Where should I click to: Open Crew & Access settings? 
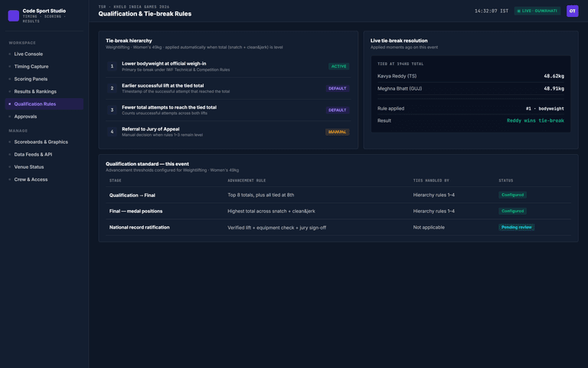[x=44, y=179]
